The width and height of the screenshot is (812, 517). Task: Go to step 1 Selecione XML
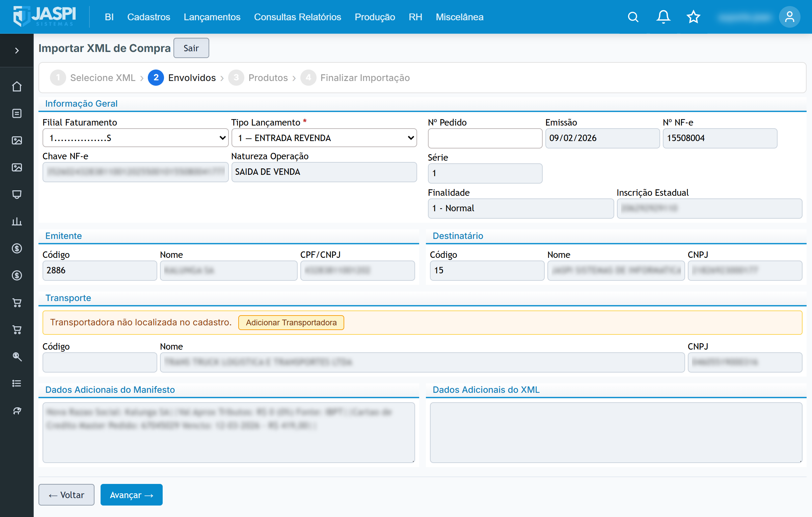tap(93, 78)
